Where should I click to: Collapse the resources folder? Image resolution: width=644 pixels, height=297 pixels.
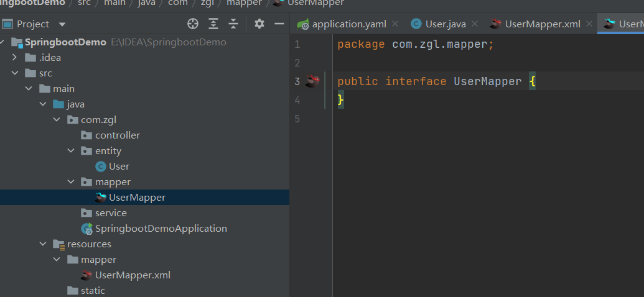(x=43, y=244)
